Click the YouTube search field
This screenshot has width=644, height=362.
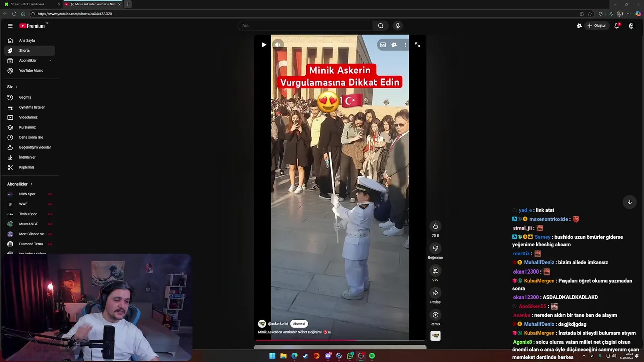click(x=305, y=26)
